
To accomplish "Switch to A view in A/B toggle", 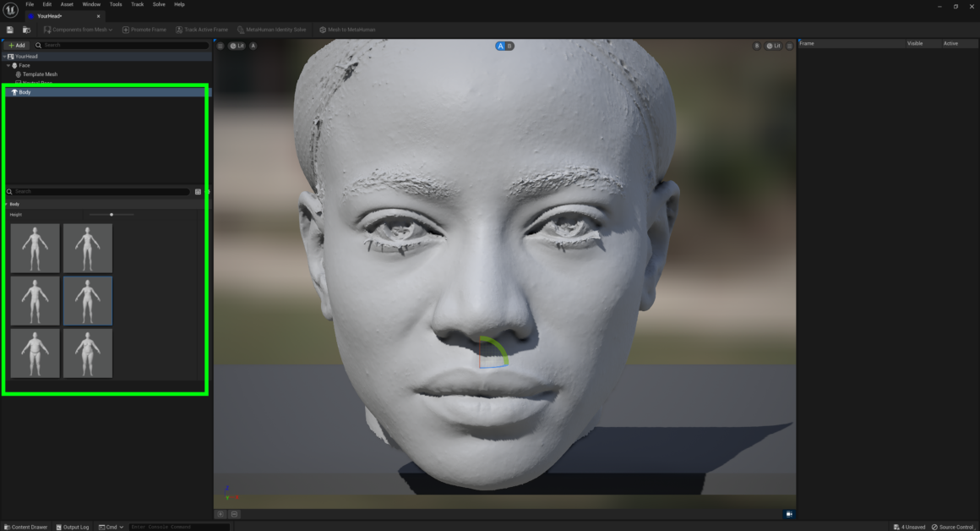I will point(500,46).
